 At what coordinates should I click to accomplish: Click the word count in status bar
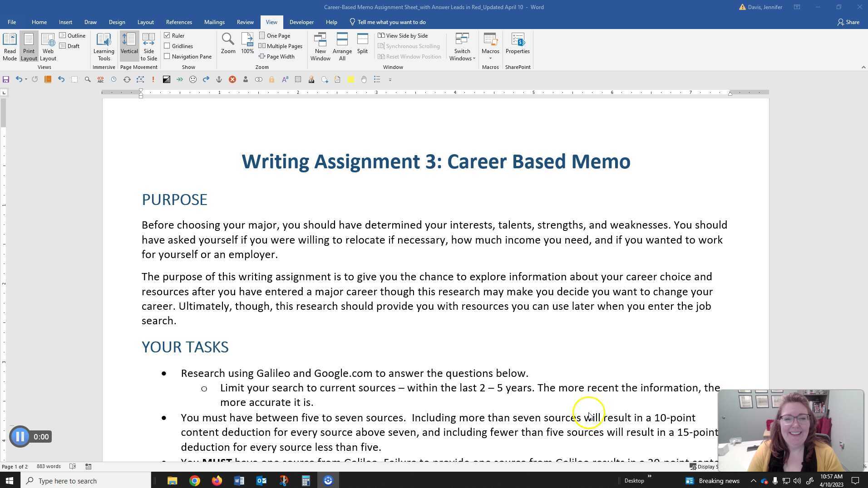coord(48,466)
